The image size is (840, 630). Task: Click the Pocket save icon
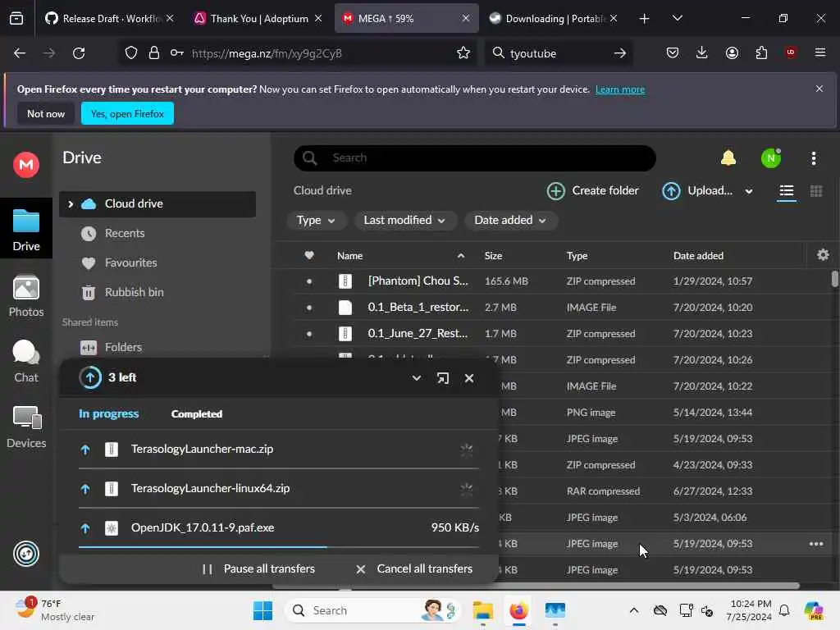pos(673,52)
